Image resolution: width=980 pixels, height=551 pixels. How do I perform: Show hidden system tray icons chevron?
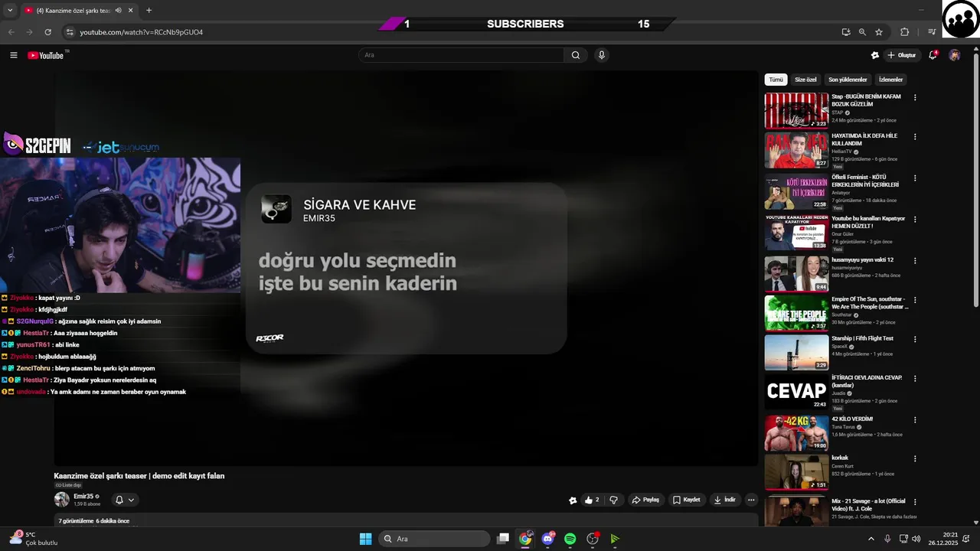(x=871, y=539)
